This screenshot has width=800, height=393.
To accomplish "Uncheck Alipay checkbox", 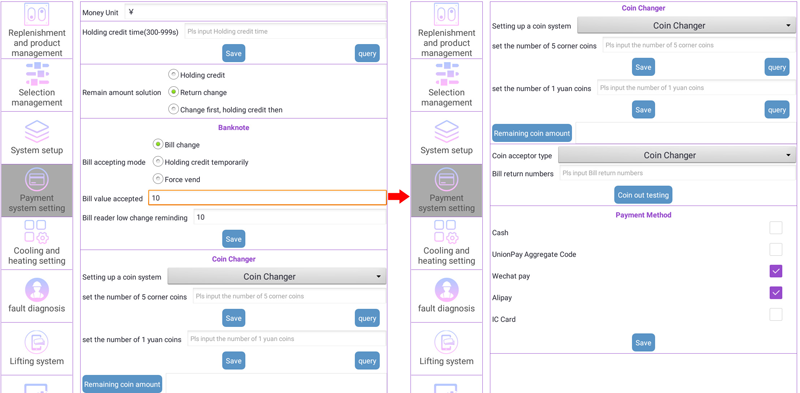I will (776, 292).
